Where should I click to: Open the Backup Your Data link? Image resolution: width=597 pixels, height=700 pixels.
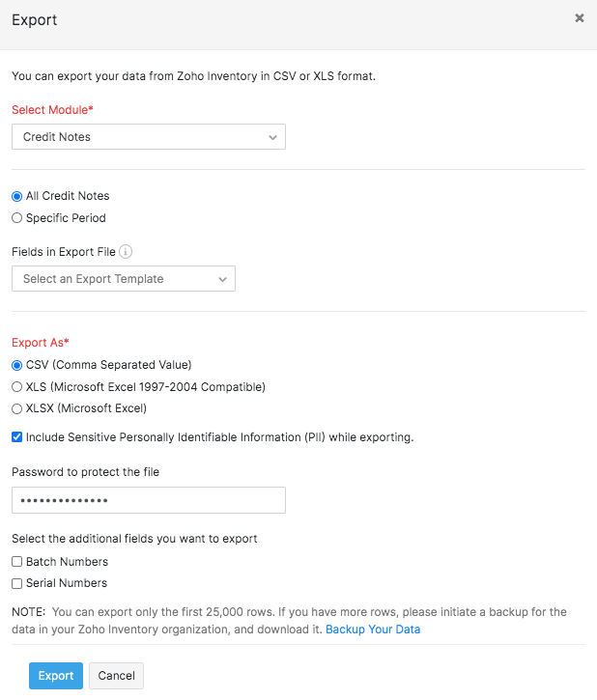(x=373, y=630)
